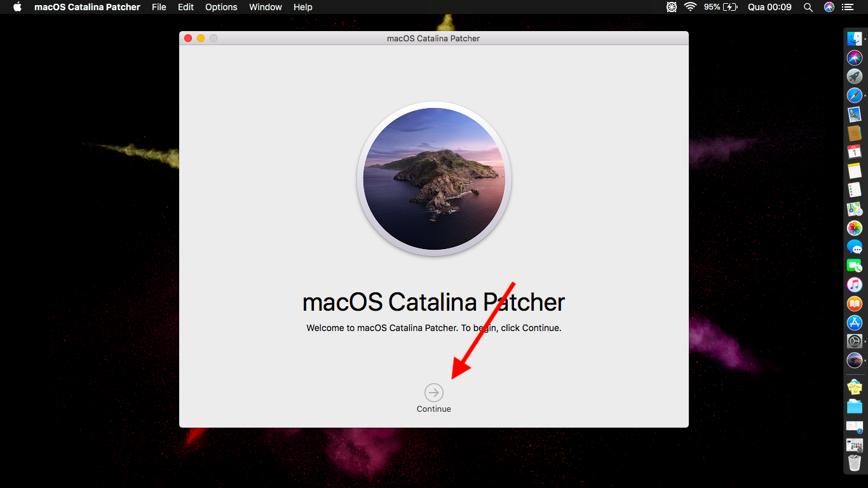Open Spotlight search magnifier in menu bar
Viewport: 868px width, 488px height.
[x=808, y=7]
